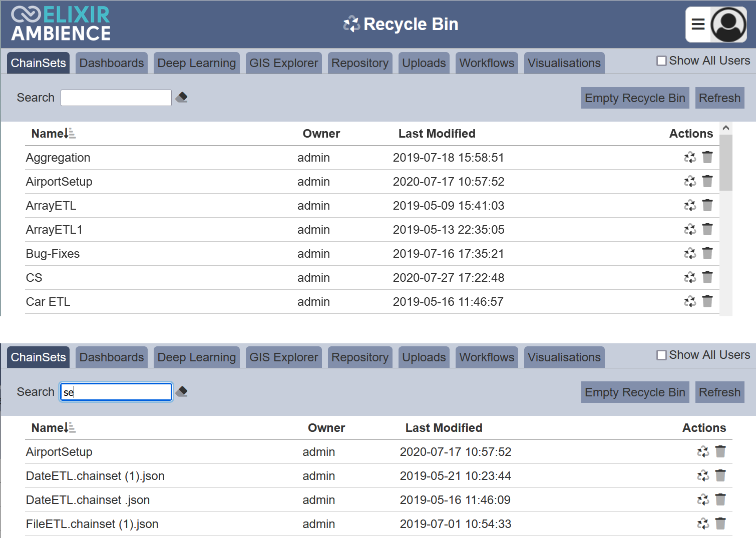The width and height of the screenshot is (756, 538).
Task: Select ChainSets tab in the unfiltered panel
Action: tap(39, 63)
